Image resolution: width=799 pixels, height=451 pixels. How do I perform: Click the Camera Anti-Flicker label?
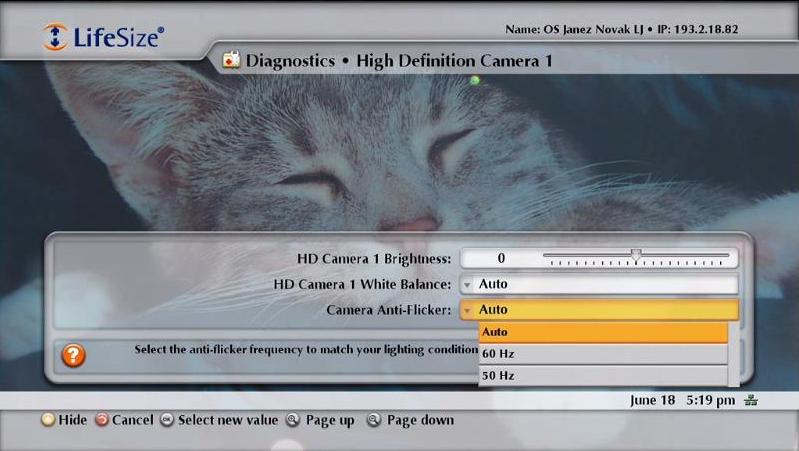coord(389,310)
